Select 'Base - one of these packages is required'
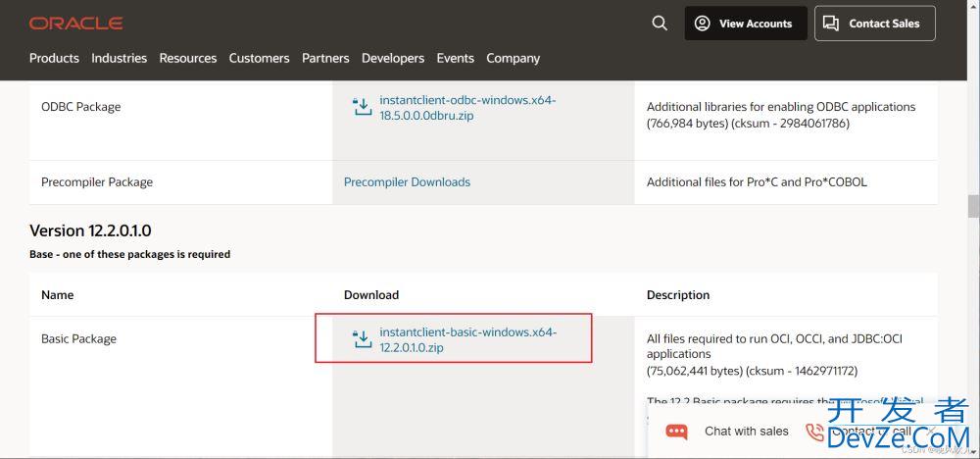The width and height of the screenshot is (980, 459). 130,255
